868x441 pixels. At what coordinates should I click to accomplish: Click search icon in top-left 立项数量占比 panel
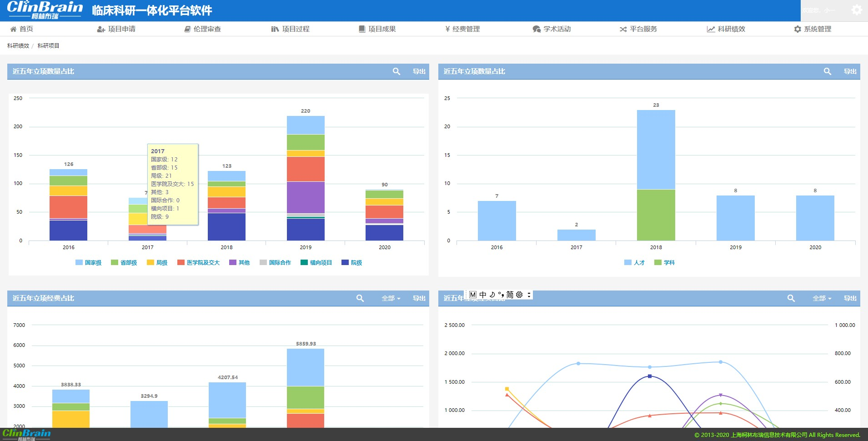coord(396,71)
